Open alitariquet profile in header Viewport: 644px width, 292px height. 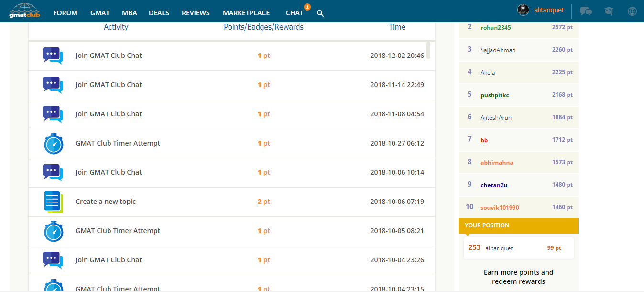click(549, 10)
